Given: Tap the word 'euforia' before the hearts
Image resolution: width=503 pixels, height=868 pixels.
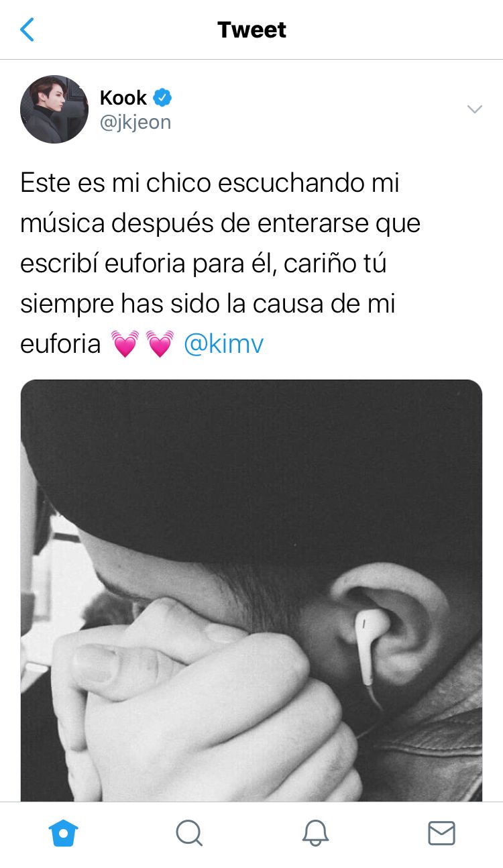Looking at the screenshot, I should click(x=60, y=344).
